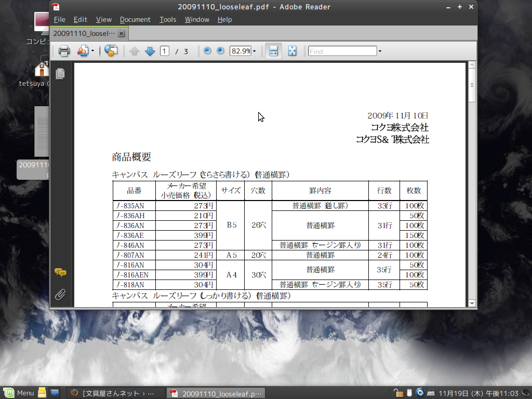The width and height of the screenshot is (532, 399).
Task: Click the speaker volume tray icon
Action: [527, 393]
